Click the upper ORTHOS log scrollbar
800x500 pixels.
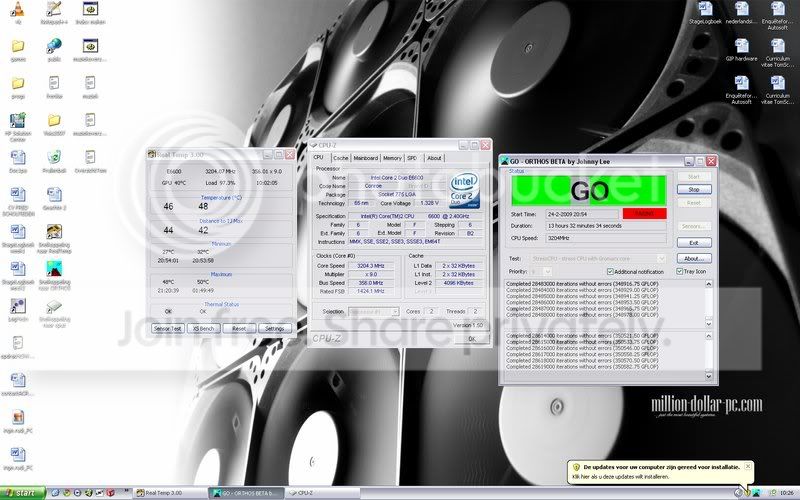point(709,304)
